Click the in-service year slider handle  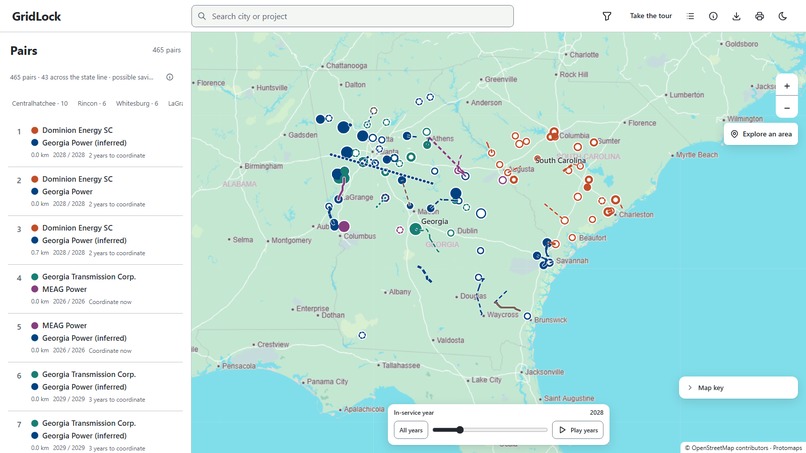click(460, 430)
